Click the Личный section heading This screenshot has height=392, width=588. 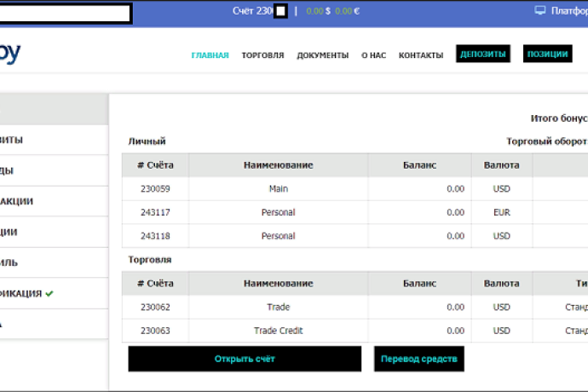click(x=147, y=141)
